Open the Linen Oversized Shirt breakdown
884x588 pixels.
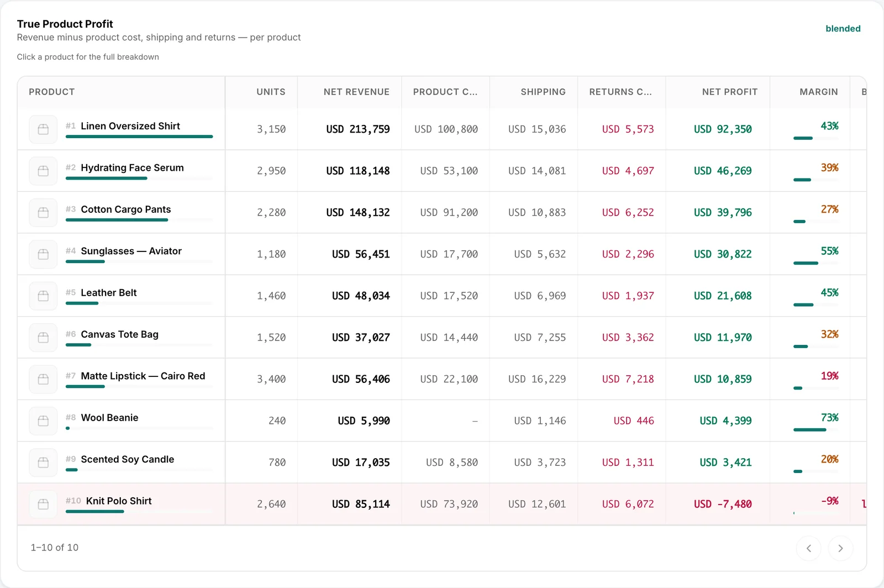pyautogui.click(x=130, y=126)
